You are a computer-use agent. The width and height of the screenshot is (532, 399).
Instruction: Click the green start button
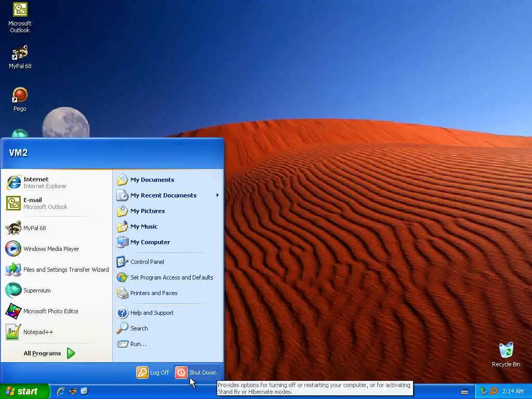pos(24,391)
